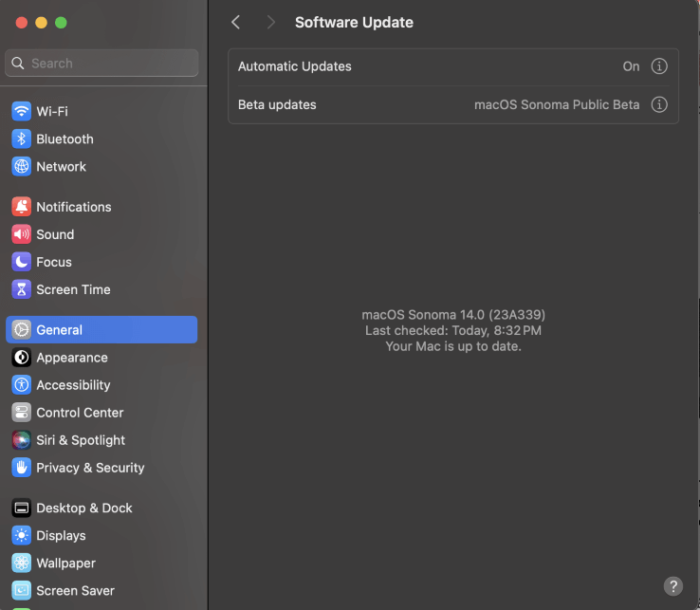
Task: Open Control Center label in sidebar
Action: pyautogui.click(x=80, y=413)
